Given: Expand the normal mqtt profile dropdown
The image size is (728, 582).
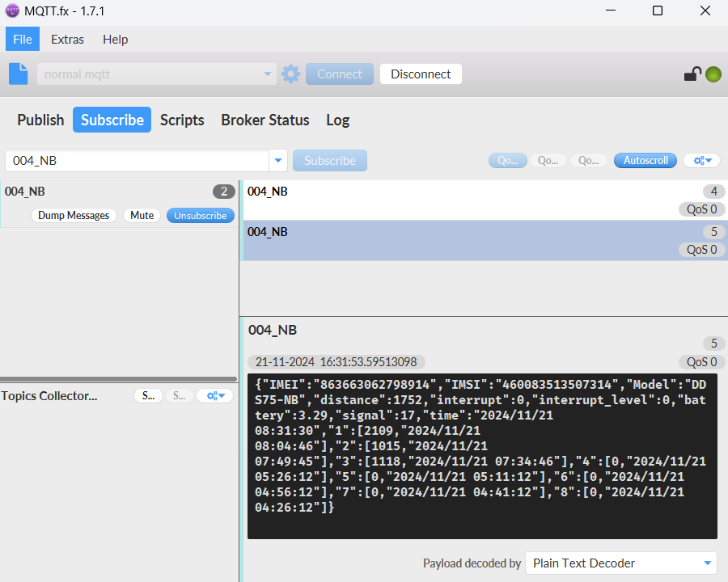Looking at the screenshot, I should pos(267,74).
